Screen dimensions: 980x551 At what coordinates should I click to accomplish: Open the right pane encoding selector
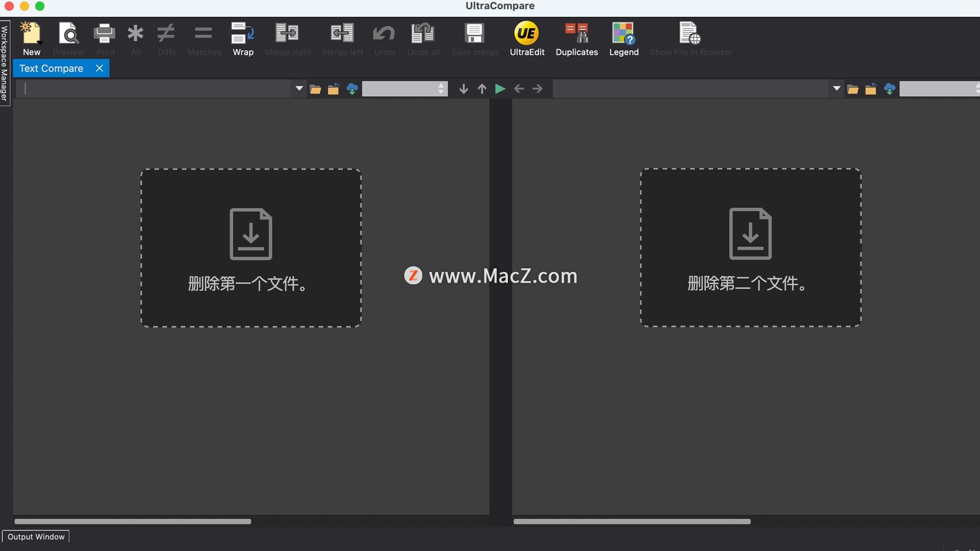(940, 89)
